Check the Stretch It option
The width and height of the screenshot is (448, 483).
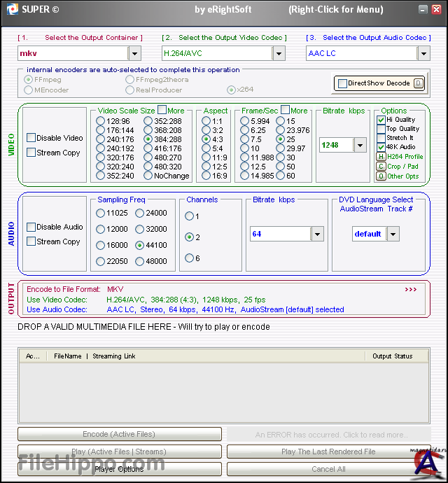pyautogui.click(x=381, y=138)
